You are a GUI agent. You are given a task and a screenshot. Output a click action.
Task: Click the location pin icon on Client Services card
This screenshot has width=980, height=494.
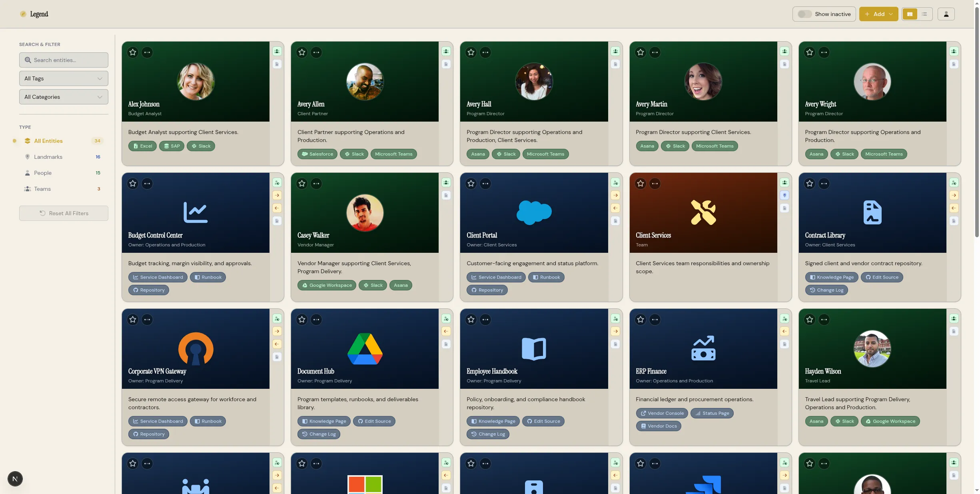pyautogui.click(x=784, y=195)
